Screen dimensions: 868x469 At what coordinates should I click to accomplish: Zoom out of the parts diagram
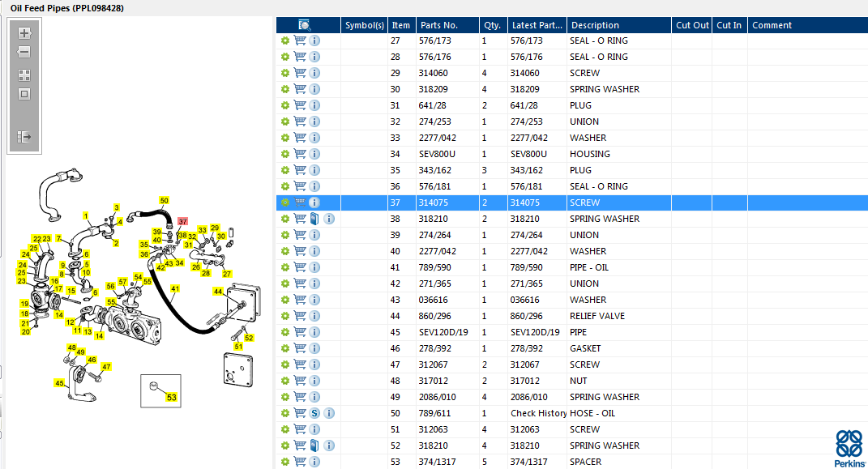[24, 52]
